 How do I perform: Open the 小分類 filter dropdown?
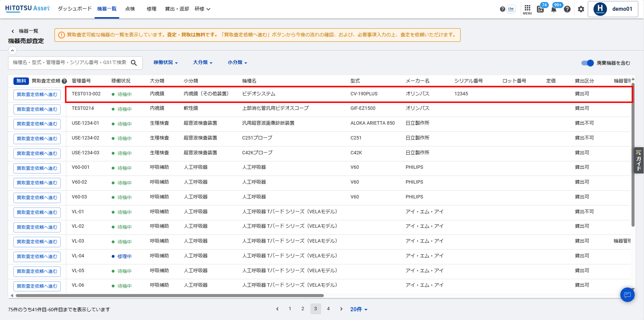click(x=238, y=63)
